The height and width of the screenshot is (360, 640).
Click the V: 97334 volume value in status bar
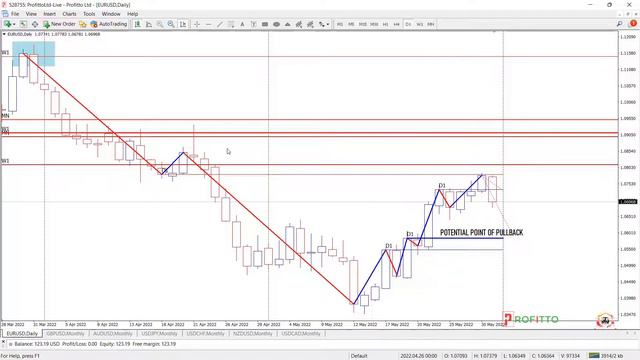tap(570, 356)
